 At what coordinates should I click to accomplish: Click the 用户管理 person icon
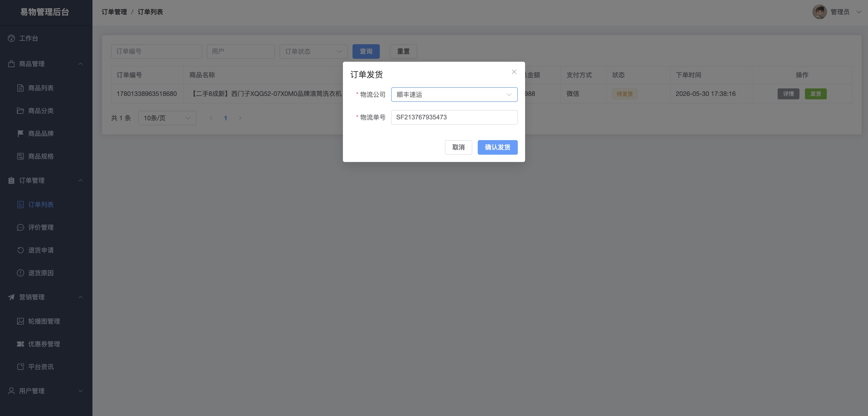click(x=11, y=391)
